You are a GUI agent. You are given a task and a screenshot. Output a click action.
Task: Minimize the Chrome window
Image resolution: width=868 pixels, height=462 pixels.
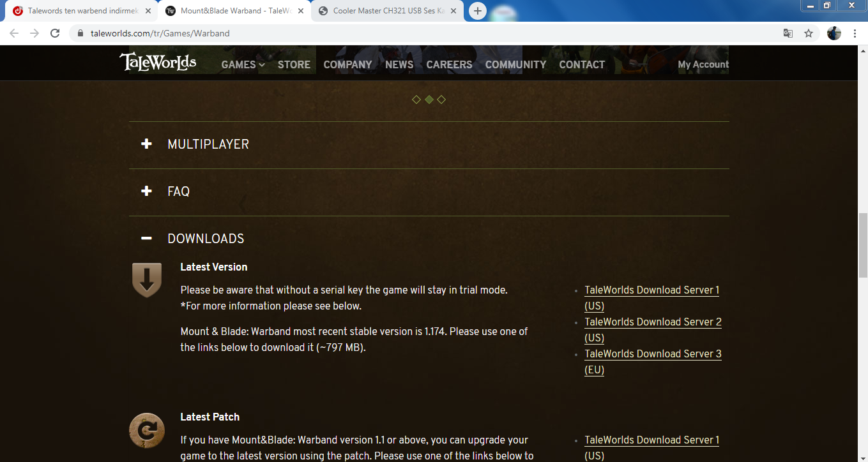pos(810,5)
